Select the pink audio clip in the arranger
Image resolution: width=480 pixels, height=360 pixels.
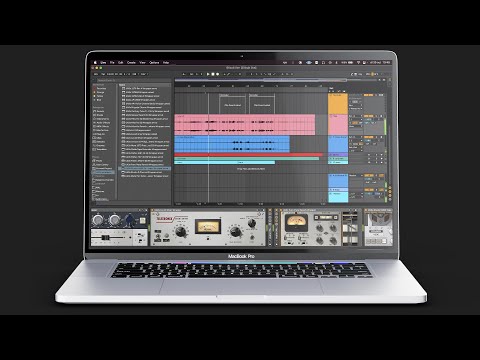(x=245, y=125)
